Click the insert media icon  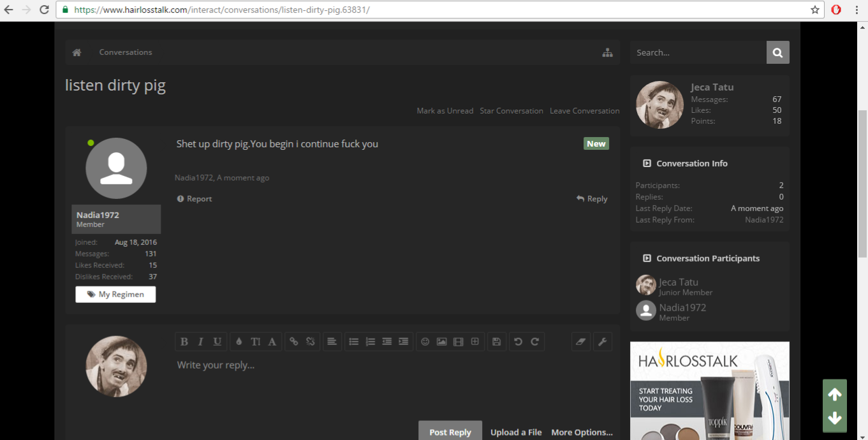[x=458, y=342]
